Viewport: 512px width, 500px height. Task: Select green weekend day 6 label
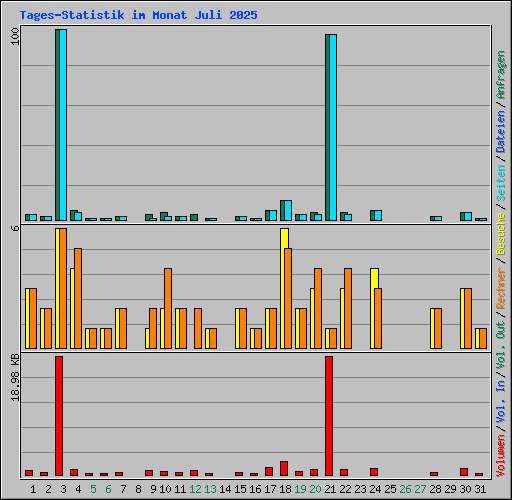point(108,489)
